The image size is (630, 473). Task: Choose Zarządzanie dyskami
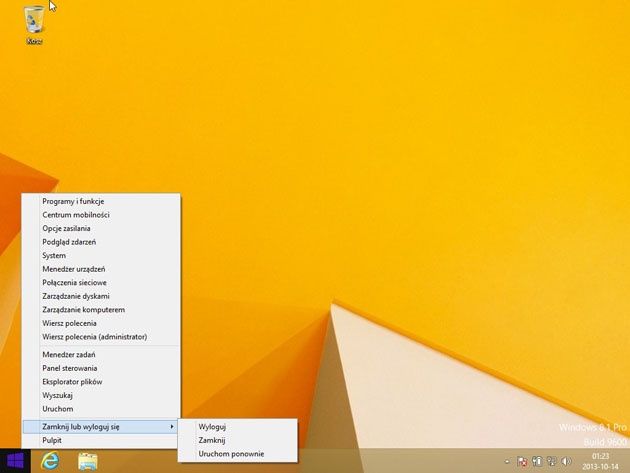point(102,297)
